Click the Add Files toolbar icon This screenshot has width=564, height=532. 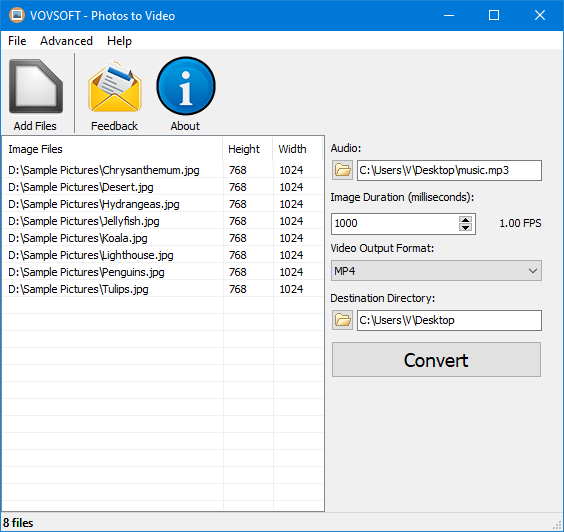(36, 87)
